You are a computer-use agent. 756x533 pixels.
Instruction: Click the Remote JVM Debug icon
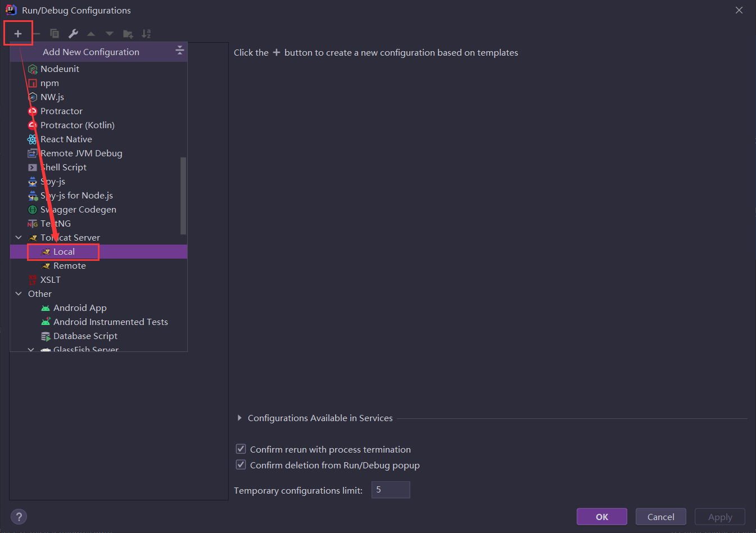[33, 153]
